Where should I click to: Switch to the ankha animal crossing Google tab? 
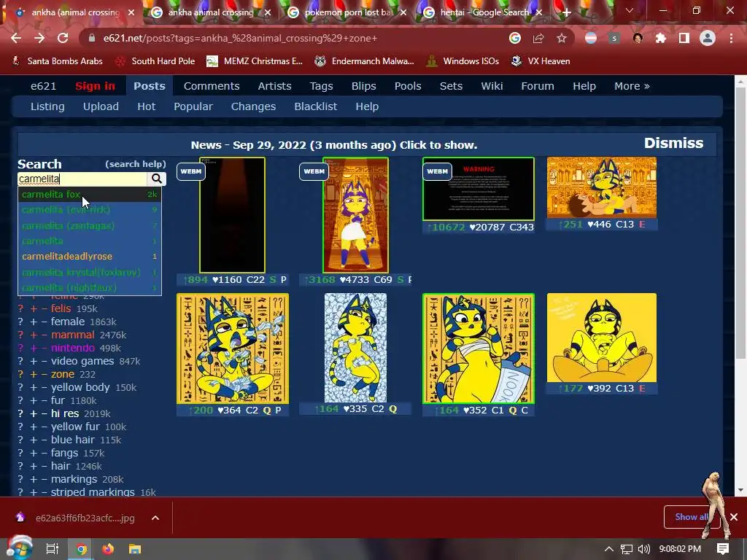(x=211, y=13)
